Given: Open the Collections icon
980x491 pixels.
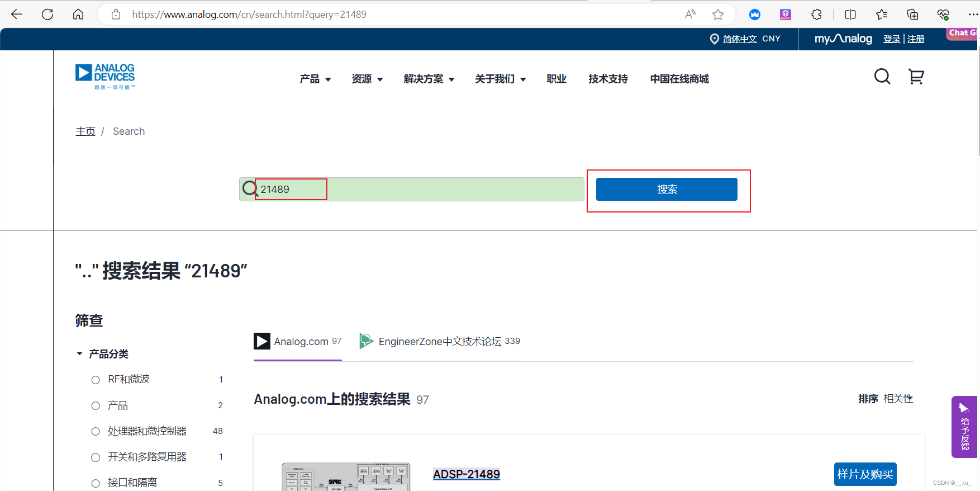Looking at the screenshot, I should click(912, 15).
